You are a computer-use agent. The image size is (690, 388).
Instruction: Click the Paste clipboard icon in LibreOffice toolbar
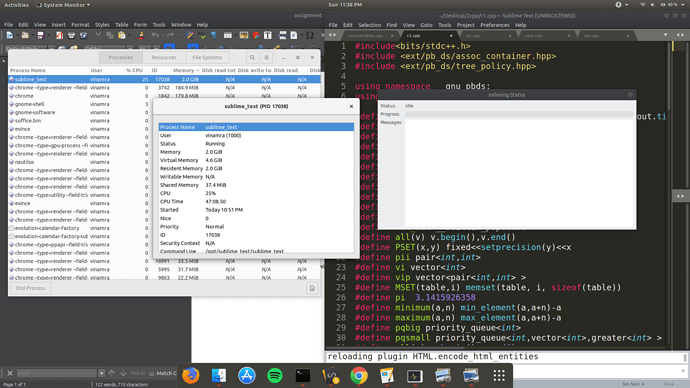click(121, 35)
